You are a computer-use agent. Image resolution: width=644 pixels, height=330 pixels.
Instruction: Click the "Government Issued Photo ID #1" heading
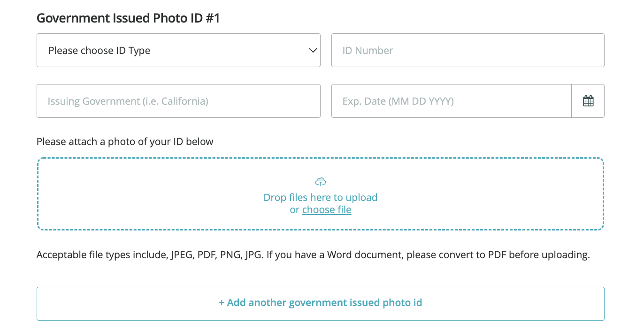pos(128,18)
